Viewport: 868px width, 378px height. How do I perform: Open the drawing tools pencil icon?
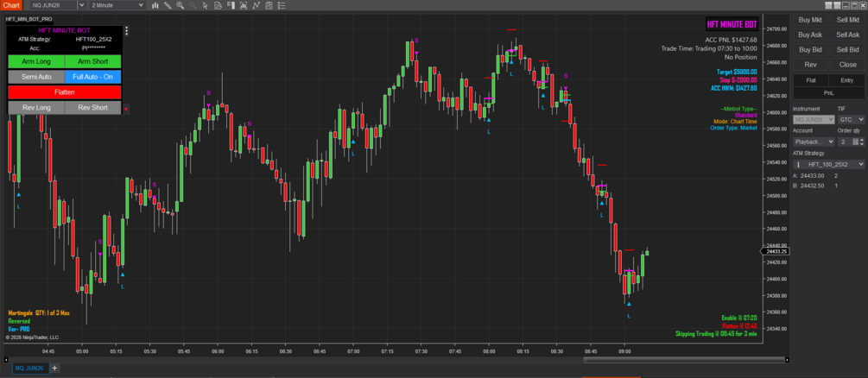(x=168, y=5)
